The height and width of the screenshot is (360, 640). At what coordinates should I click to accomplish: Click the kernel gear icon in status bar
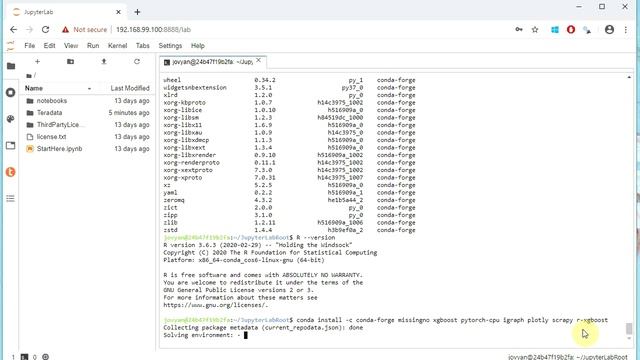tap(45, 357)
